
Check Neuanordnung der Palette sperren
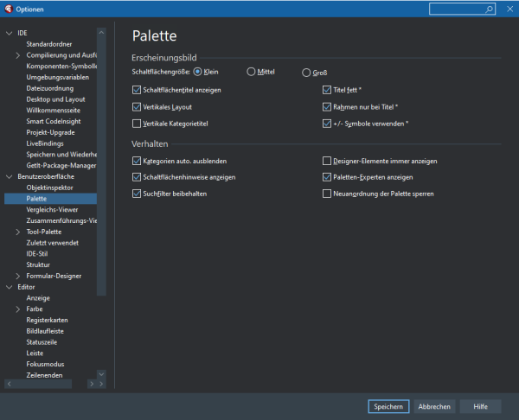tap(326, 194)
